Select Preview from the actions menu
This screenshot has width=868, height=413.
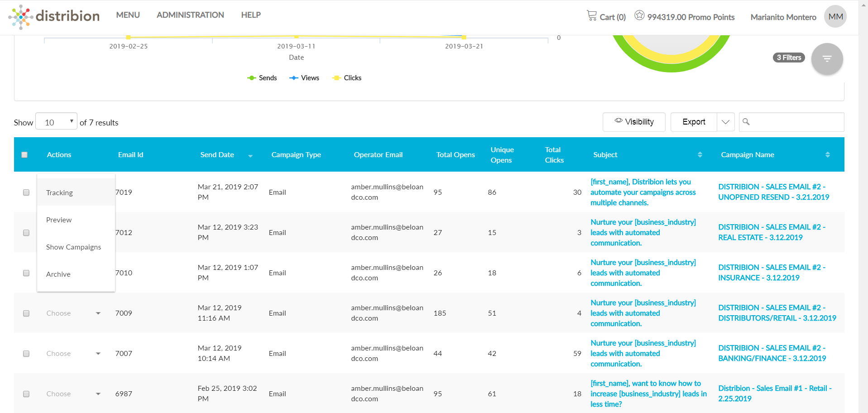click(x=76, y=220)
